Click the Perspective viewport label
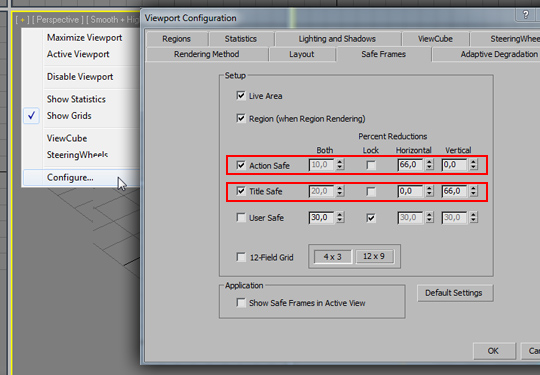540x375 pixels. point(58,20)
